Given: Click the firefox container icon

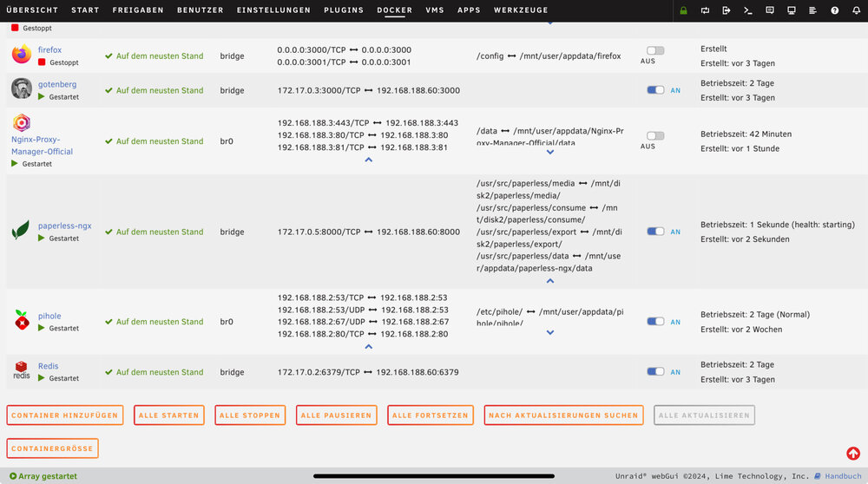Looking at the screenshot, I should [x=22, y=54].
